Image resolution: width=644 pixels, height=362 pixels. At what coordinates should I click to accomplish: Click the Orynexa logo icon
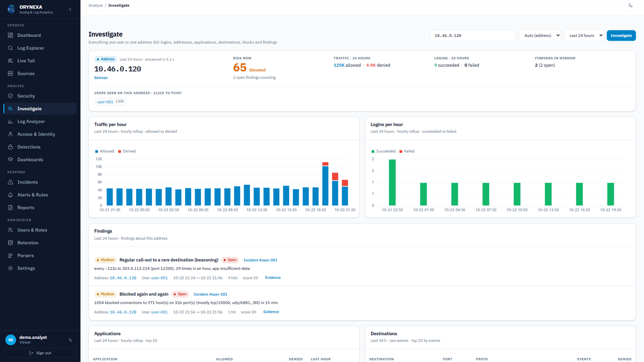11,9
